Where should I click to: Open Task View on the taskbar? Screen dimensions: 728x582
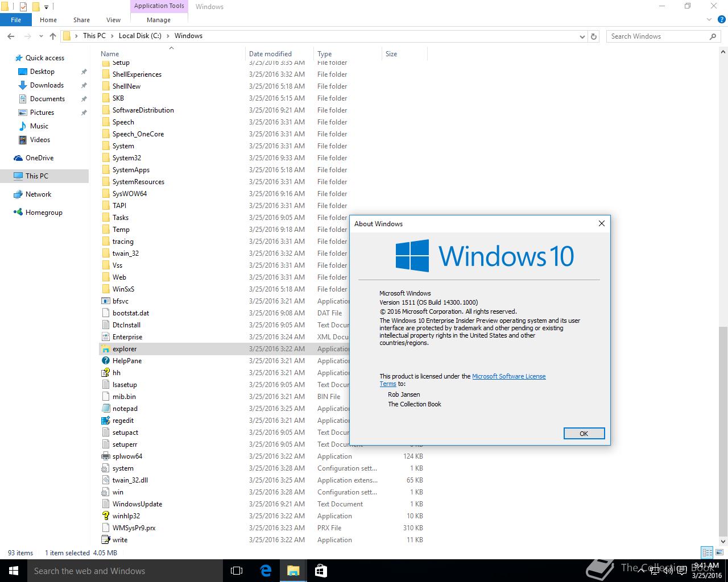pos(237,571)
